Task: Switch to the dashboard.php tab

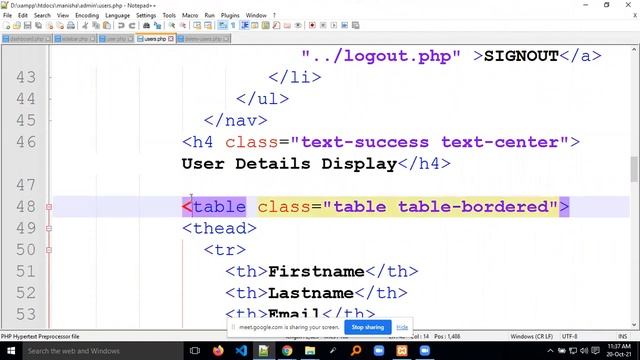Action: 27,39
